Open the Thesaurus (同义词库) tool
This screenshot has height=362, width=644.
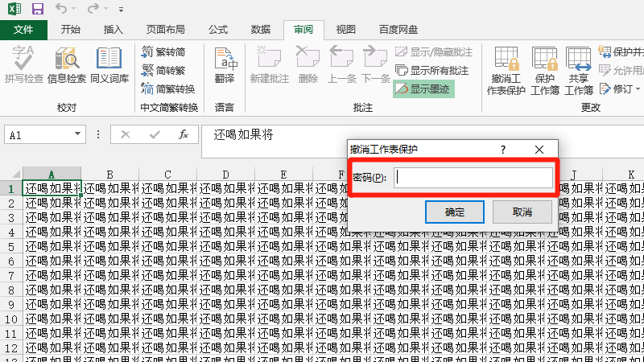tap(109, 66)
